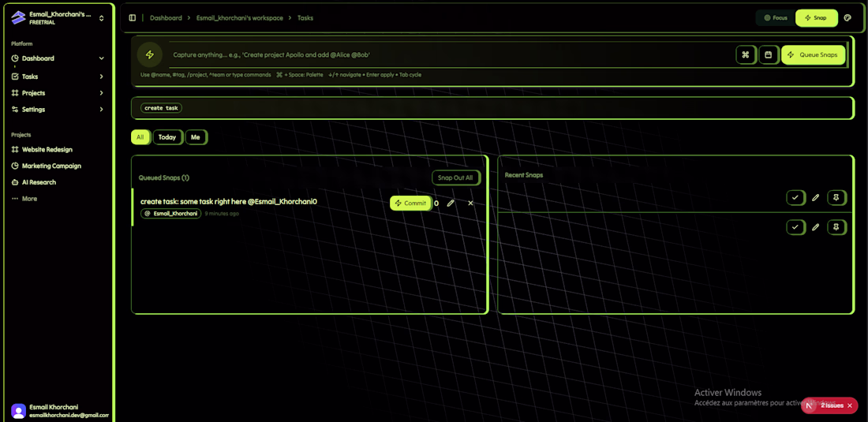
Task: Pin the first recent snap
Action: coord(836,197)
